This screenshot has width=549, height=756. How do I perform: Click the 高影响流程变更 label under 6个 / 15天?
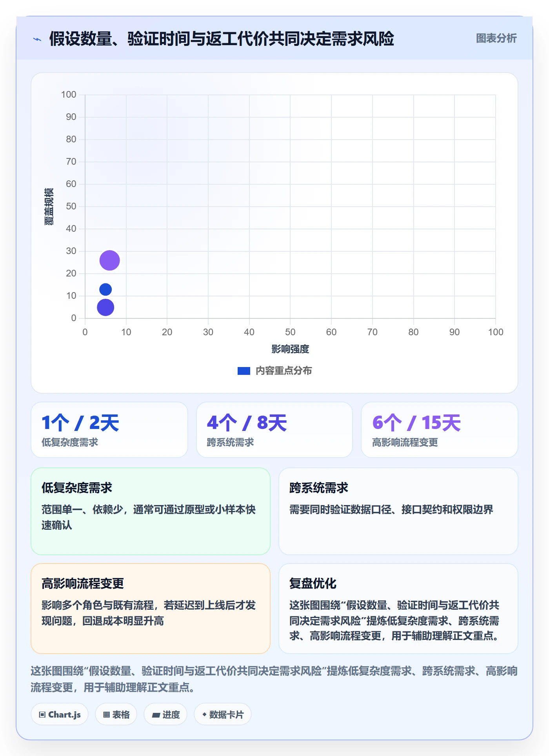(405, 442)
